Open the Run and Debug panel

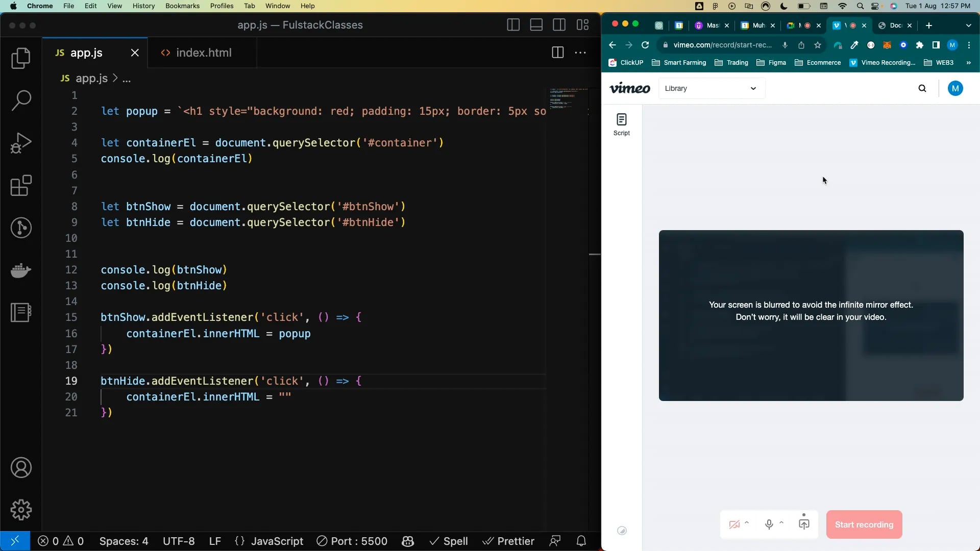[x=21, y=143]
